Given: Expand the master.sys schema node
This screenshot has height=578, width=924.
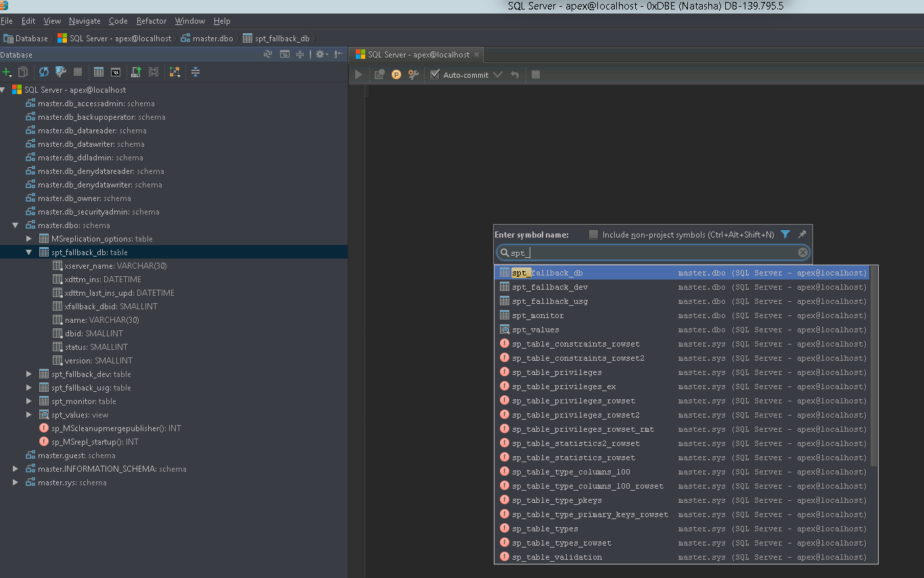Looking at the screenshot, I should pos(14,482).
